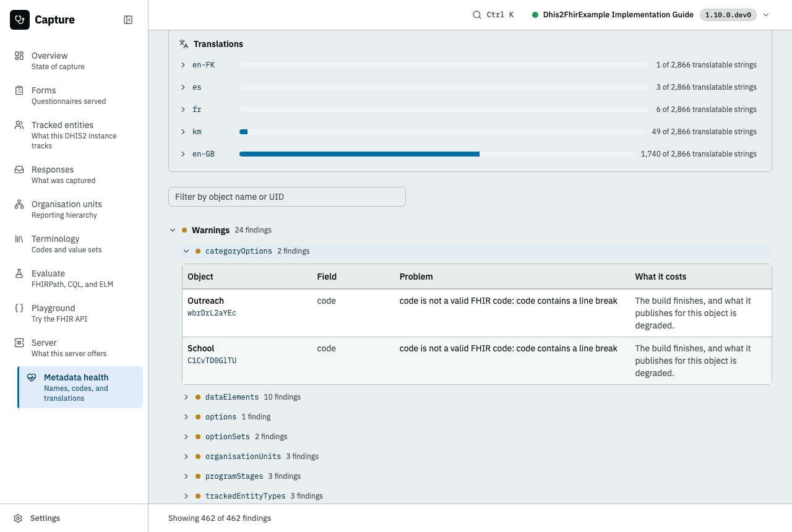
Task: Click the Settings gear icon
Action: click(x=19, y=518)
